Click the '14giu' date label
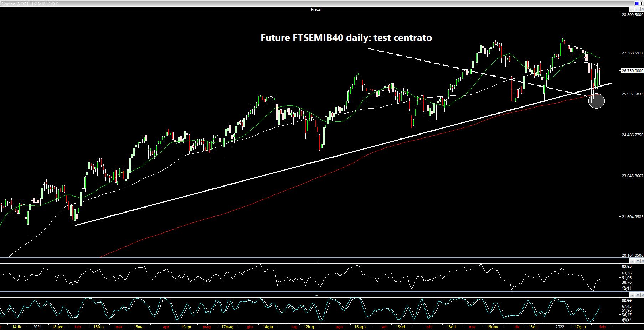Screen dimensions: 644x330 (268, 327)
